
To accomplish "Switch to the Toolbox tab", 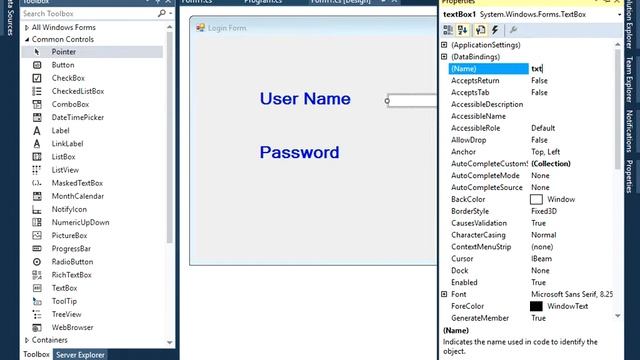I will [36, 355].
